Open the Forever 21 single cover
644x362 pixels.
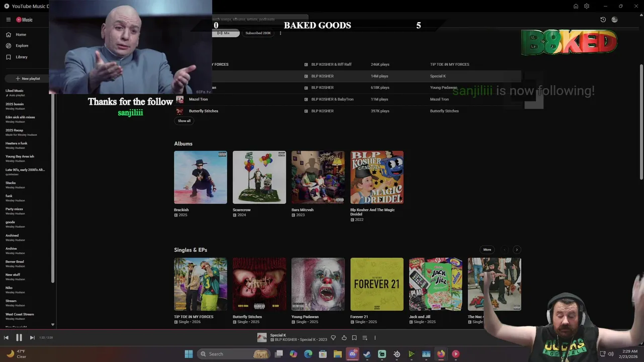tap(377, 284)
